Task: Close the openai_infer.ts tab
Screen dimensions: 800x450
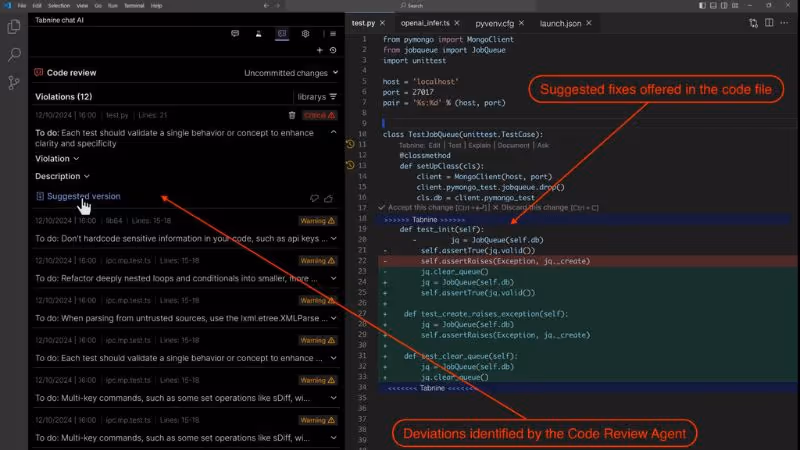Action: [x=457, y=23]
